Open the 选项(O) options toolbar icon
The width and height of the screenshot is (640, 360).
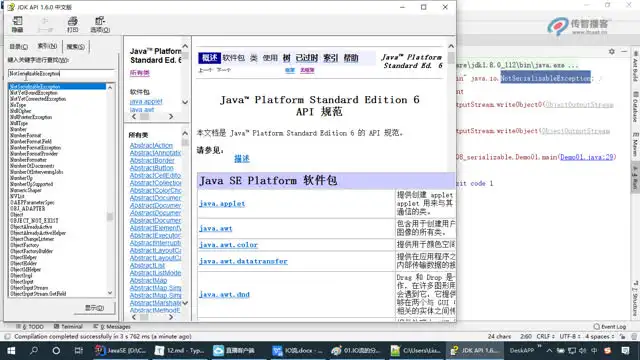click(100, 25)
